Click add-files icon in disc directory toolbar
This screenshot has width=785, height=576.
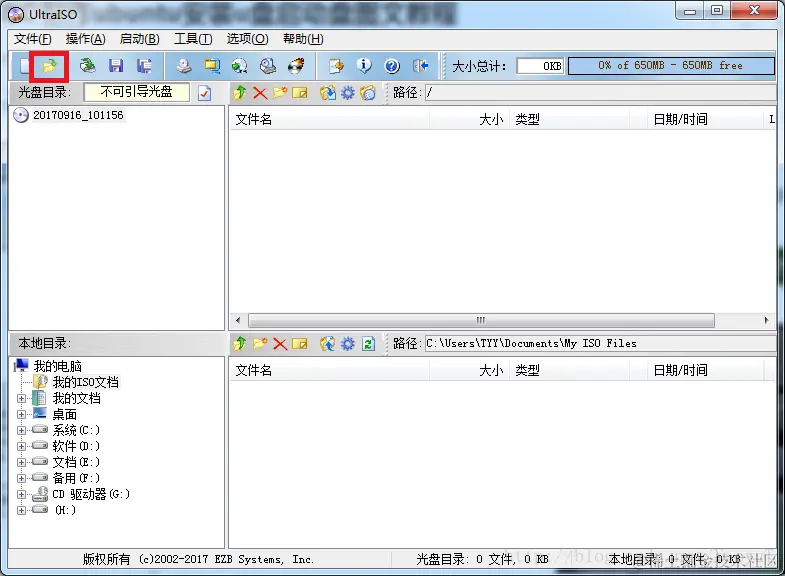coord(328,93)
